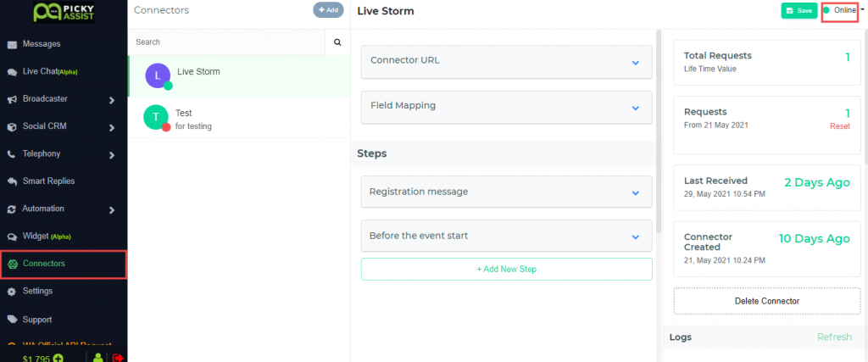The height and width of the screenshot is (362, 868).
Task: Click the Smart Replies arrow icon
Action: coord(12,181)
